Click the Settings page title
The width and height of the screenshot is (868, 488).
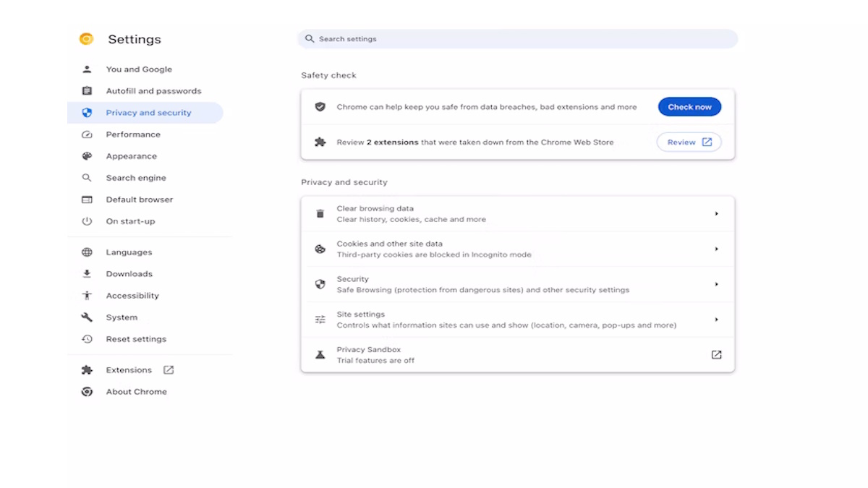pos(135,40)
